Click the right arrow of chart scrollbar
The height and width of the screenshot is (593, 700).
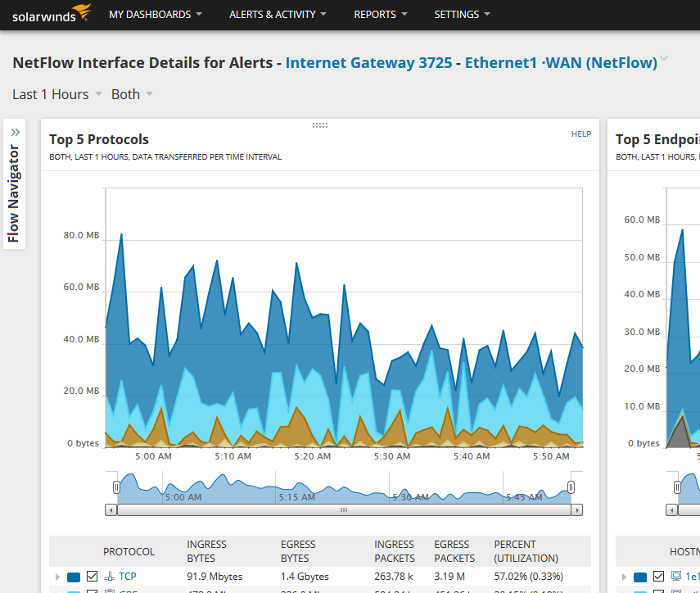[x=577, y=509]
